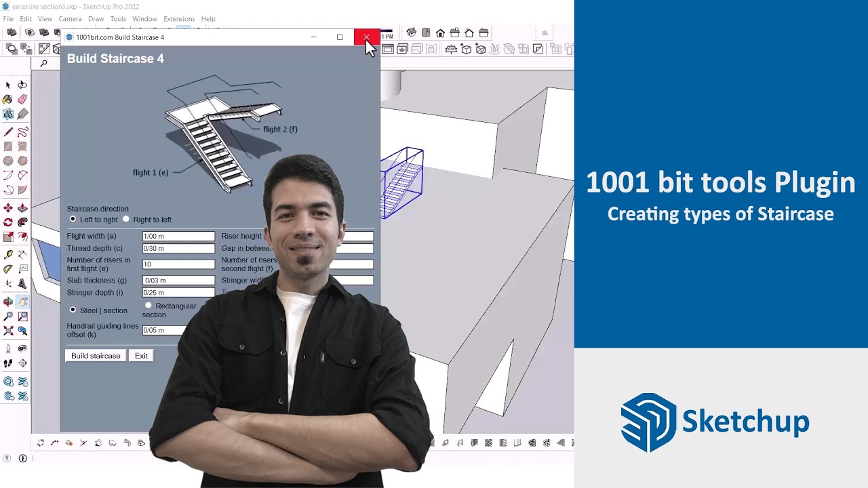Choose the Rotate tool
Image resolution: width=868 pixels, height=488 pixels.
8,222
